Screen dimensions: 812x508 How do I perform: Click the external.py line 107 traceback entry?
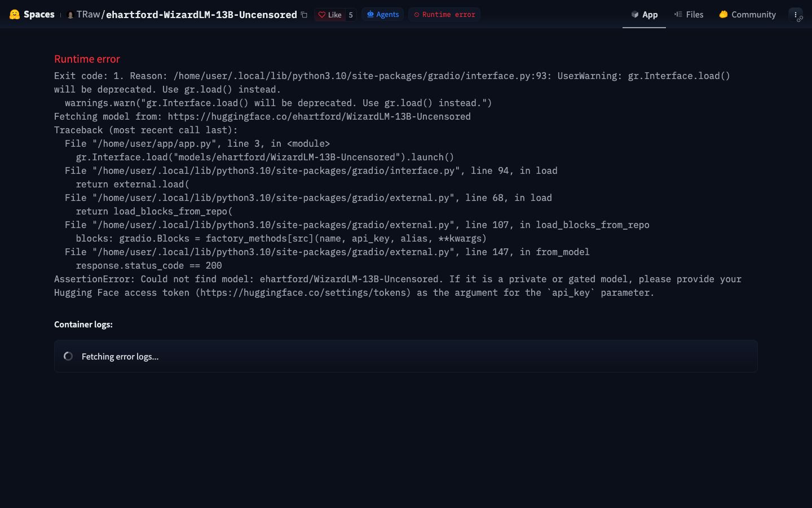[357, 225]
